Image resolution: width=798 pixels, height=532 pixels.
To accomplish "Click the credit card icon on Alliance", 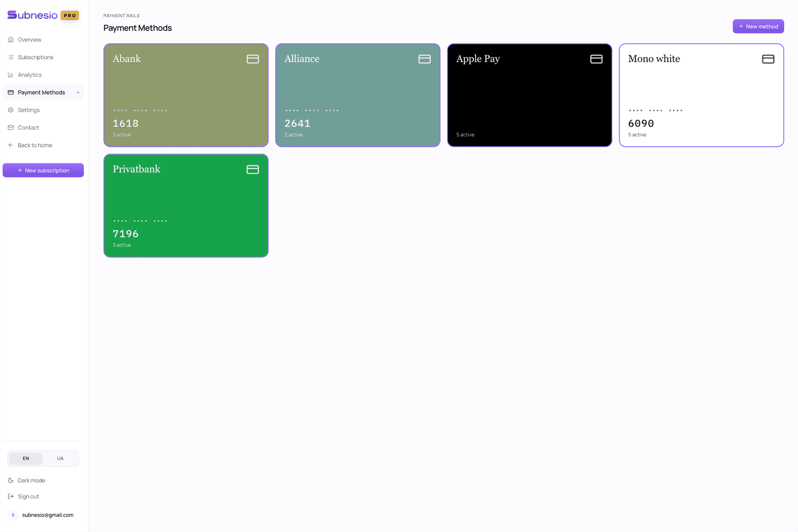I will click(x=424, y=59).
